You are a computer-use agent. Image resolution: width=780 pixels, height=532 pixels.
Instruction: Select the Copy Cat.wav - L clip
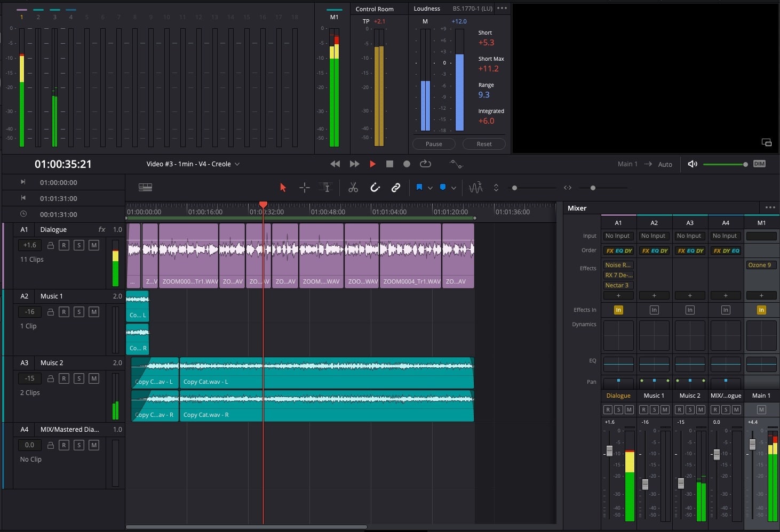[327, 373]
